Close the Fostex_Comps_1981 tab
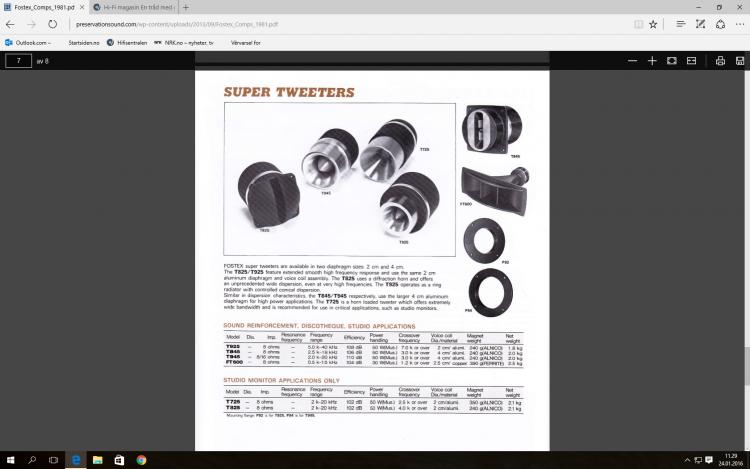 (82, 7)
